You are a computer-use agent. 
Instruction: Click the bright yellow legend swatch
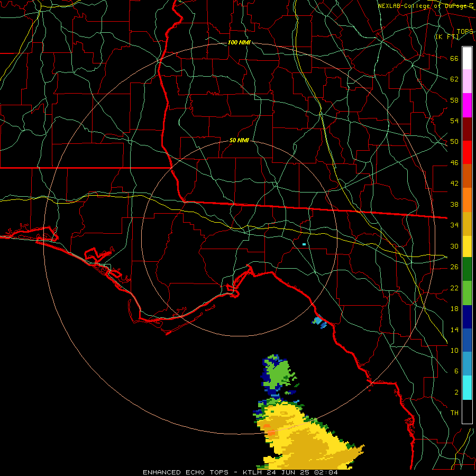467,246
